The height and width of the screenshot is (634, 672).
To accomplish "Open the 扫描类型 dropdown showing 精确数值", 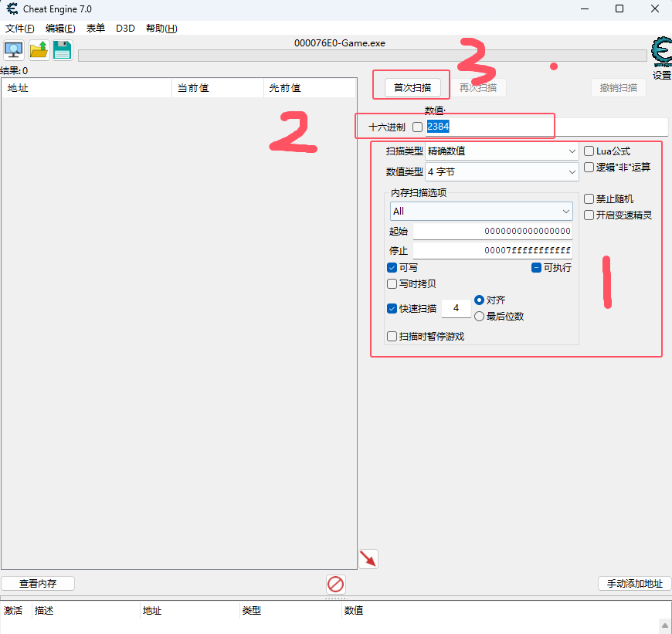I will pyautogui.click(x=501, y=151).
